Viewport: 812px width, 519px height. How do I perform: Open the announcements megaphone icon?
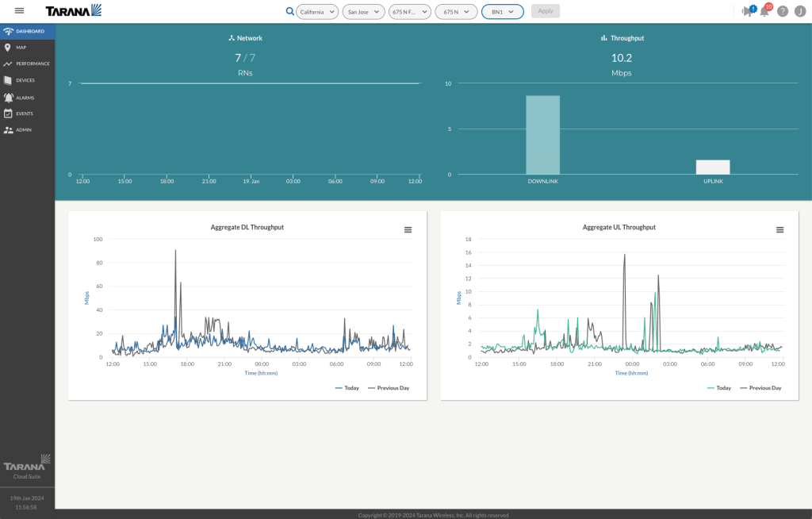pyautogui.click(x=746, y=11)
